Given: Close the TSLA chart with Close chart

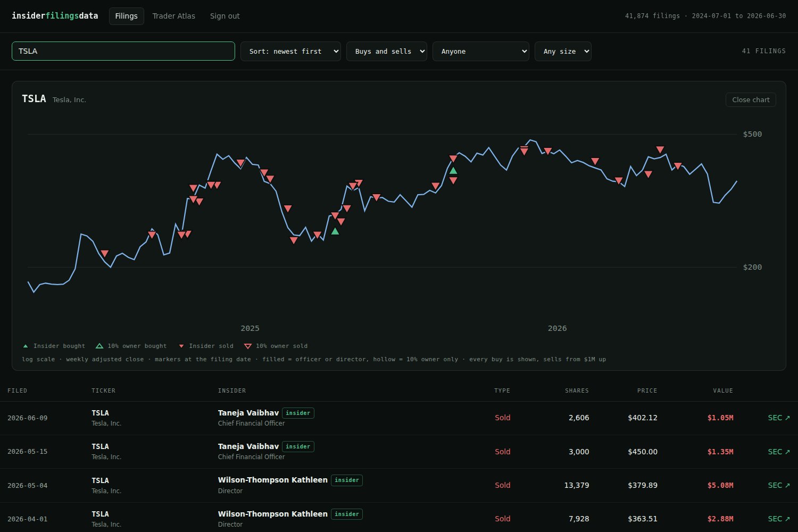Looking at the screenshot, I should (x=751, y=99).
